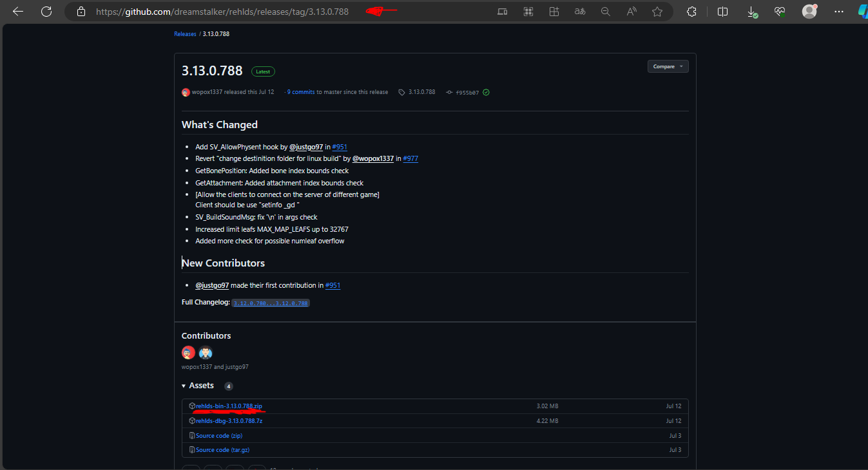The image size is (868, 470).
Task: Open wopox1337's avatar next to release info
Action: [x=186, y=92]
